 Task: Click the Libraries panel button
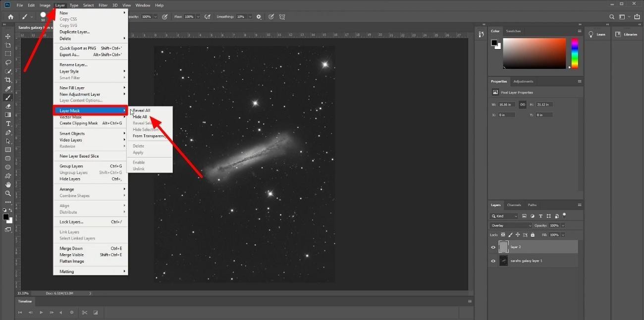pyautogui.click(x=627, y=35)
